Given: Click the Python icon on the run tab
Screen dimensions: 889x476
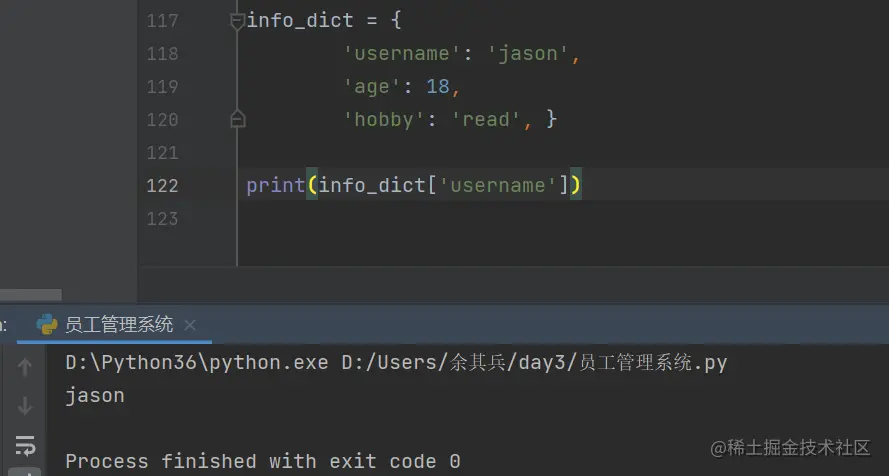Looking at the screenshot, I should pos(47,325).
